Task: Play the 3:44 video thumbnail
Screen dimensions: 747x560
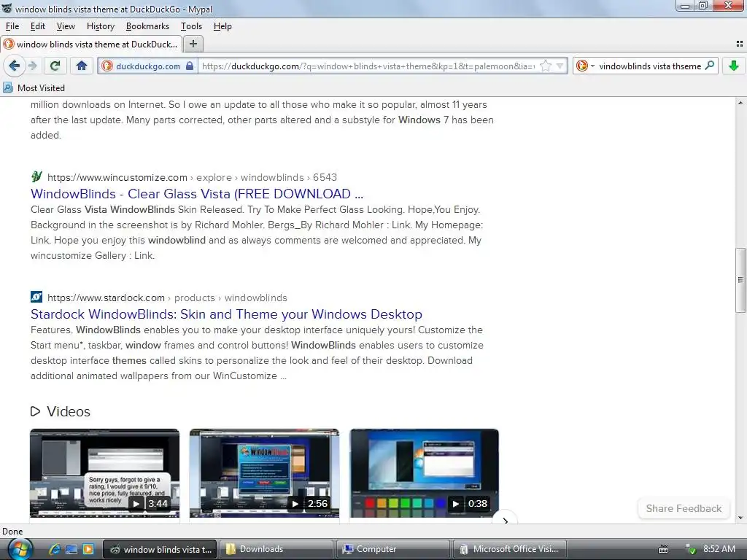Action: pos(105,472)
